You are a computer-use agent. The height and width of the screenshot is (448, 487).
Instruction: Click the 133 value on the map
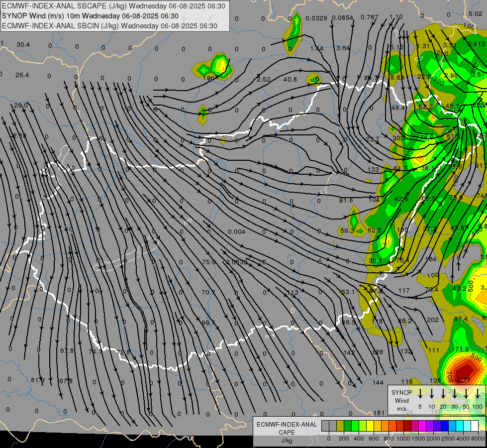(x=373, y=169)
